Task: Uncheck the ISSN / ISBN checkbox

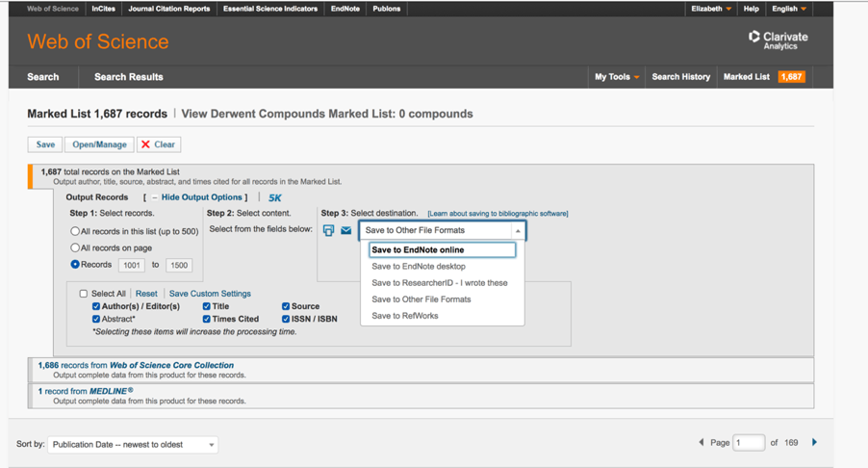Action: point(286,319)
